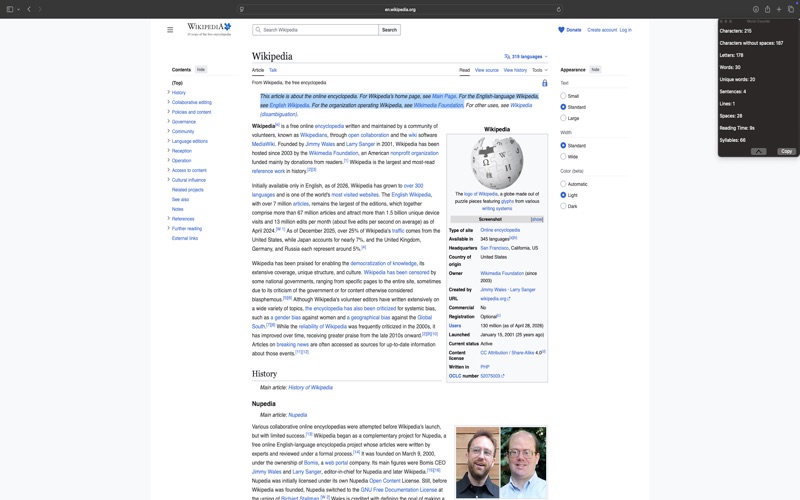The image size is (800, 500).
Task: Open the See also contents item
Action: [180, 199]
